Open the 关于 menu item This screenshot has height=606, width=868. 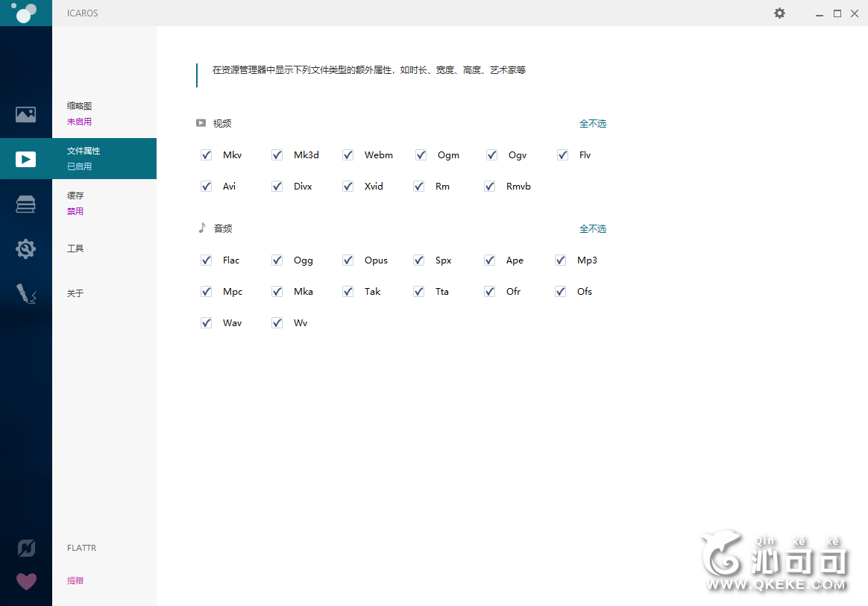coord(75,293)
